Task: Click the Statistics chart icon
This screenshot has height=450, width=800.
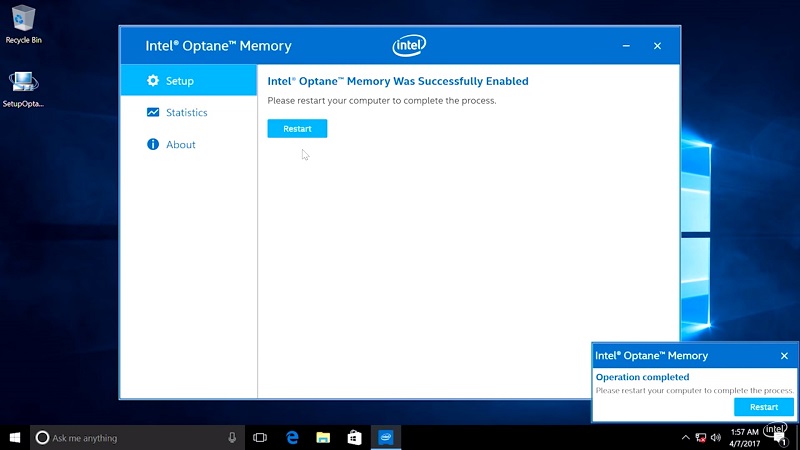Action: click(x=153, y=112)
